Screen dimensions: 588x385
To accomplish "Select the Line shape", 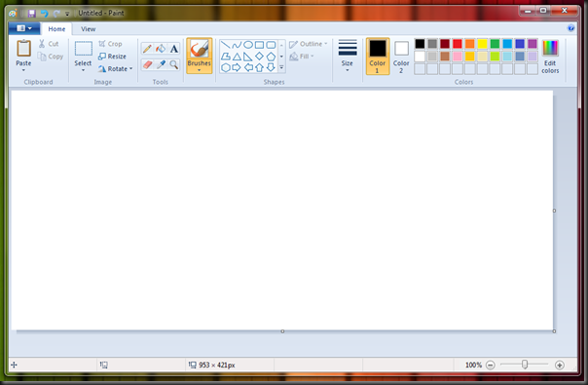I will (x=226, y=45).
